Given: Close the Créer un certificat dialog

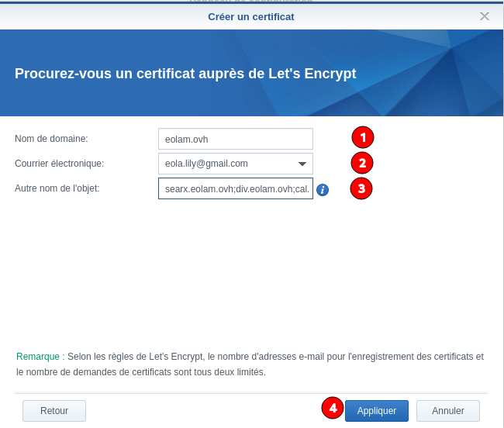Looking at the screenshot, I should point(485,16).
